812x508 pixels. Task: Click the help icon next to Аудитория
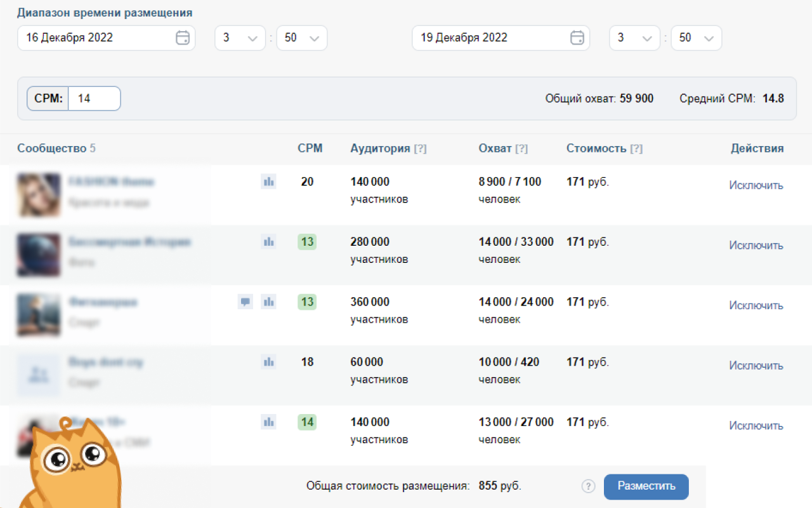tap(420, 149)
